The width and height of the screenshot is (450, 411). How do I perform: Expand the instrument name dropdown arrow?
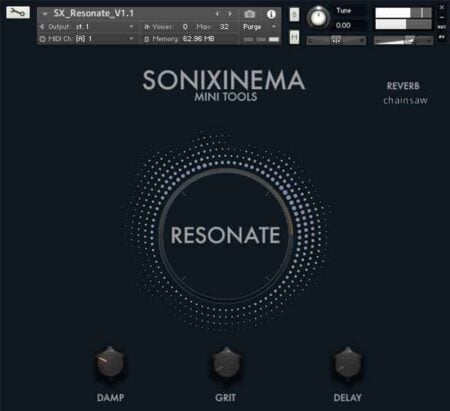[45, 14]
